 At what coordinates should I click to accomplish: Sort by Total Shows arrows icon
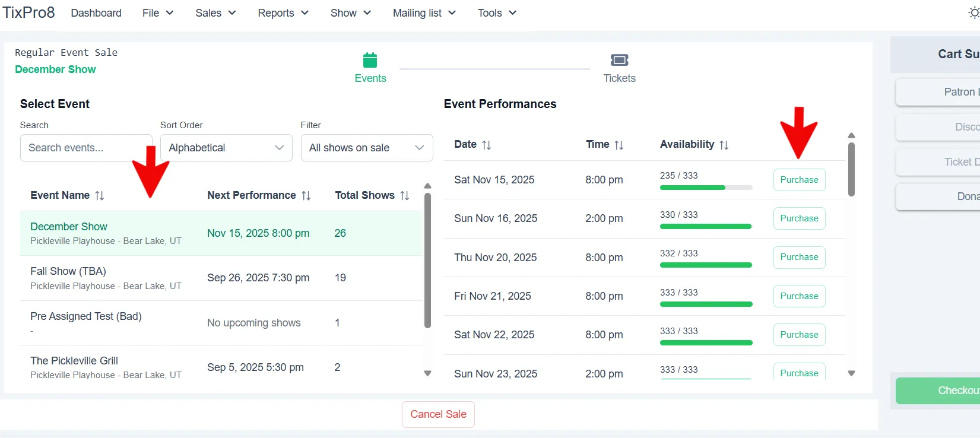[405, 195]
